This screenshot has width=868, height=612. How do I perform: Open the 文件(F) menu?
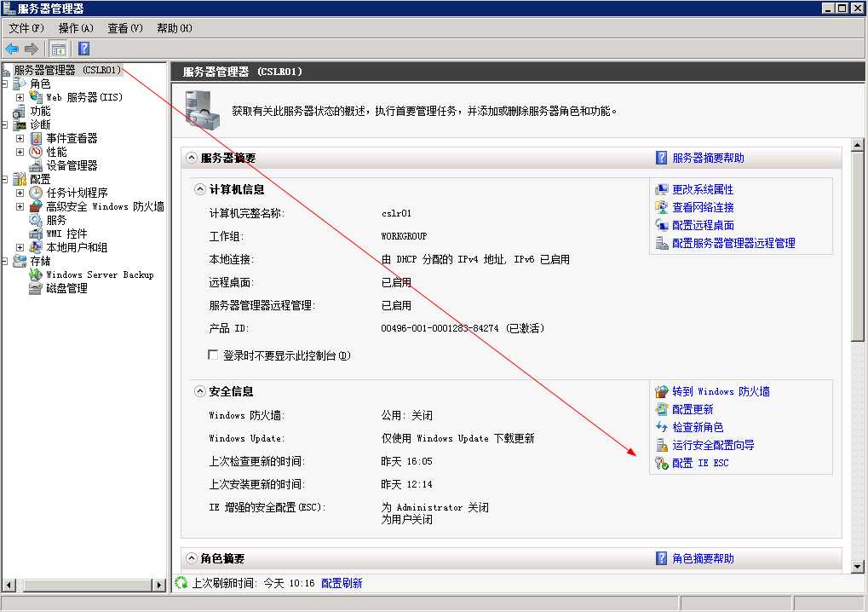pyautogui.click(x=26, y=28)
